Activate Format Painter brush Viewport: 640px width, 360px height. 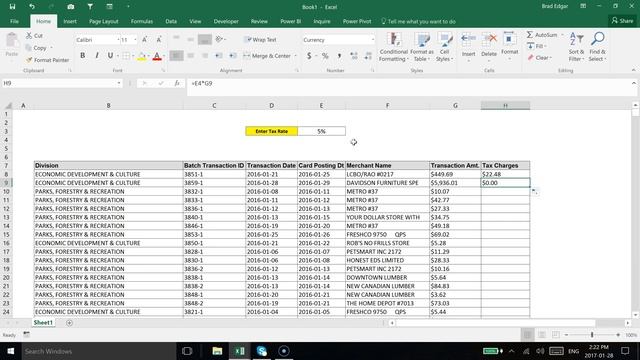point(47,60)
